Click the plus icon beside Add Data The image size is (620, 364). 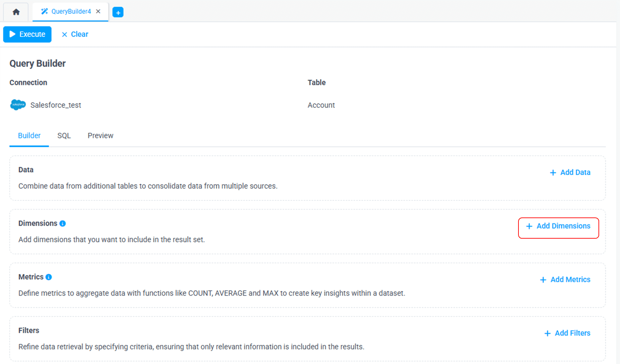click(553, 173)
